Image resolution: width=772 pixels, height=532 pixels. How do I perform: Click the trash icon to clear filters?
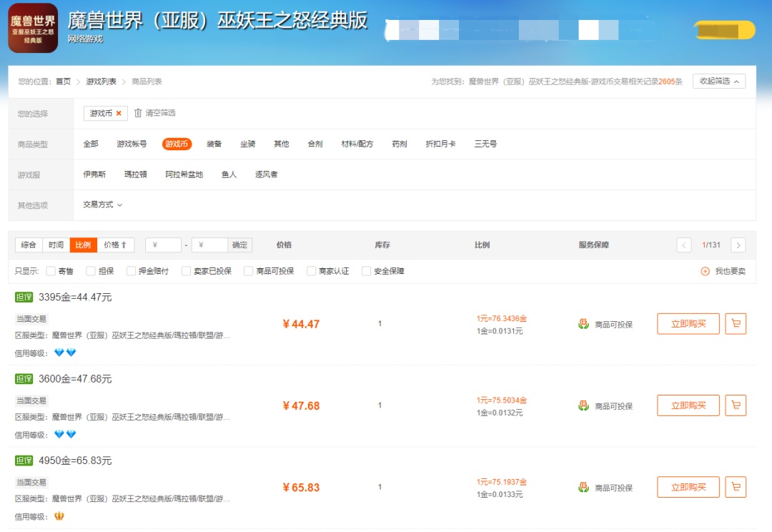139,113
